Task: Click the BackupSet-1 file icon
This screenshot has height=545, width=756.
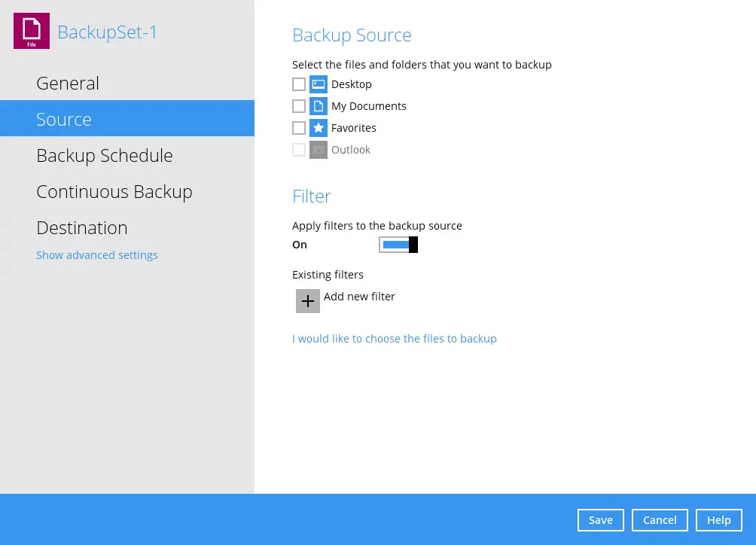Action: [32, 32]
